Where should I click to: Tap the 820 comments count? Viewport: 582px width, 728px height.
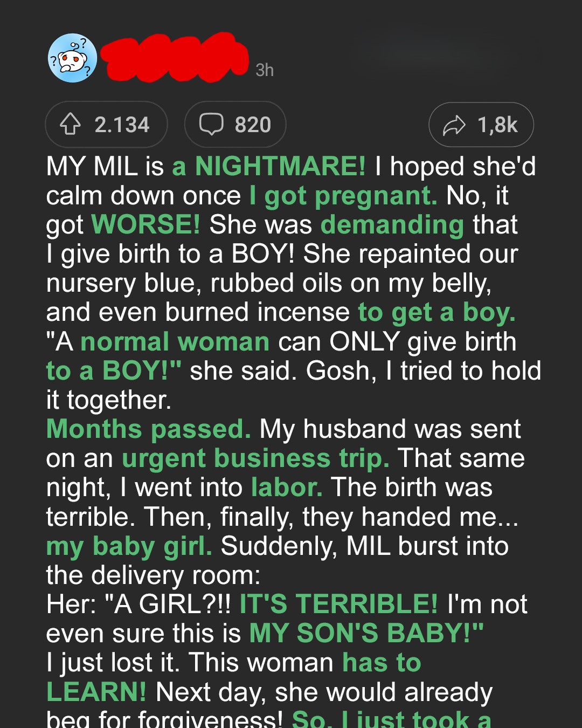click(x=253, y=125)
